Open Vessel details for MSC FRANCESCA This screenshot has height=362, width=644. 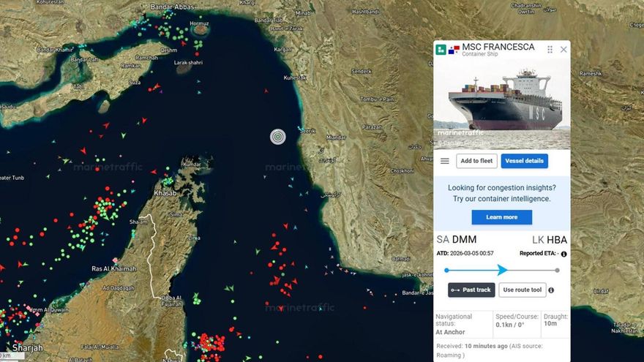click(524, 161)
